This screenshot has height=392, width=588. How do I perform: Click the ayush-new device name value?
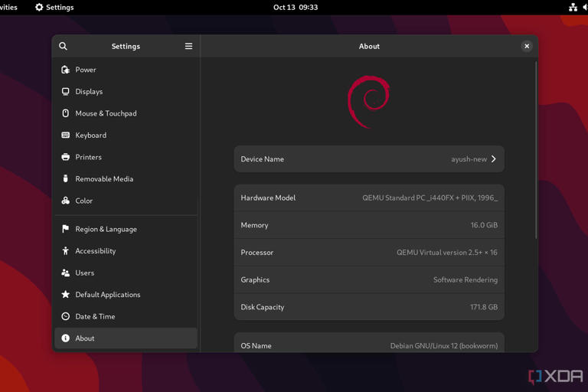pyautogui.click(x=469, y=159)
